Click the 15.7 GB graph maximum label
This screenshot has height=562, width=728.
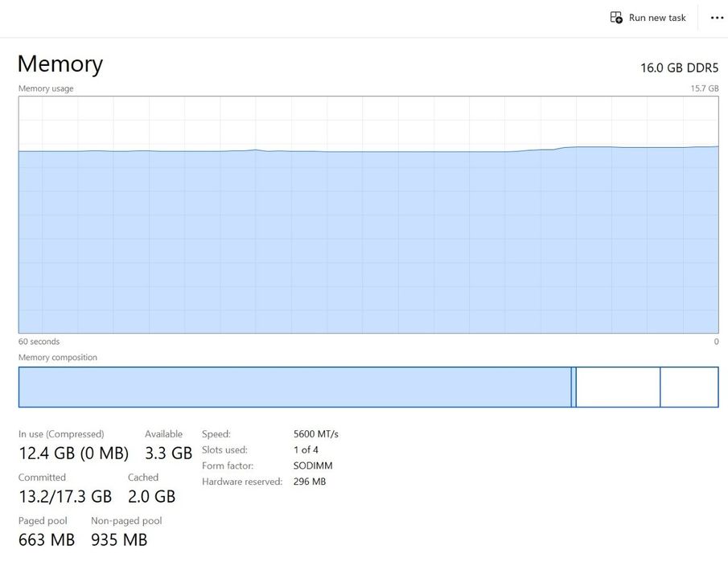705,88
